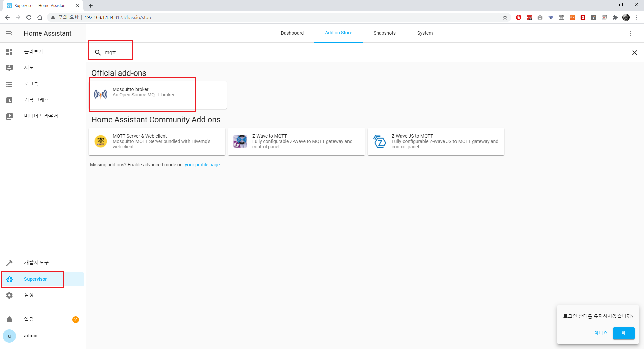The height and width of the screenshot is (349, 644).
Task: Open a new browser tab
Action: point(91,6)
